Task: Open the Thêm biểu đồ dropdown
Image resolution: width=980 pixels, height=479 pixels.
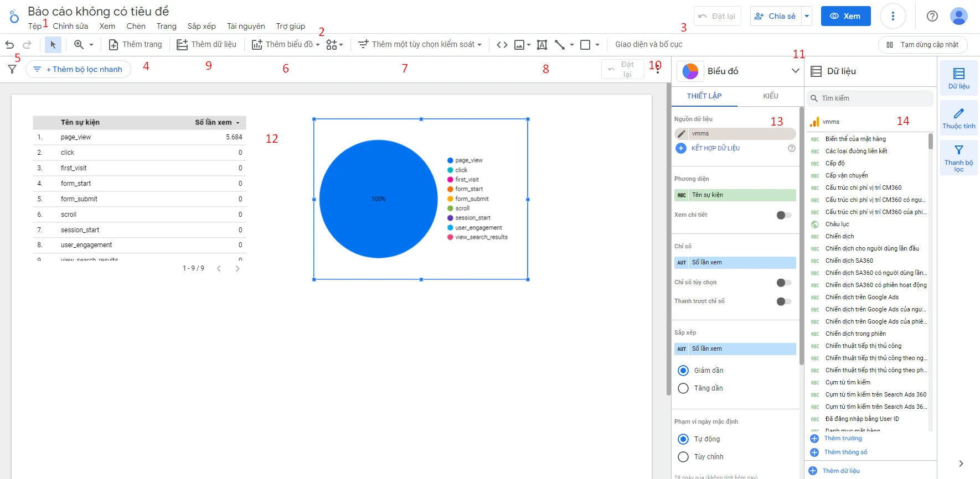Action: click(x=286, y=45)
